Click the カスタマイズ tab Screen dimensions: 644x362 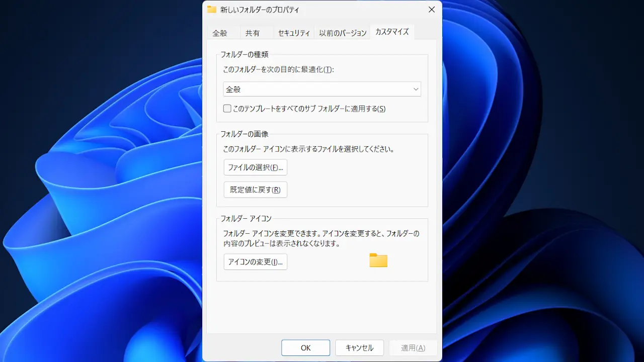[x=392, y=32]
